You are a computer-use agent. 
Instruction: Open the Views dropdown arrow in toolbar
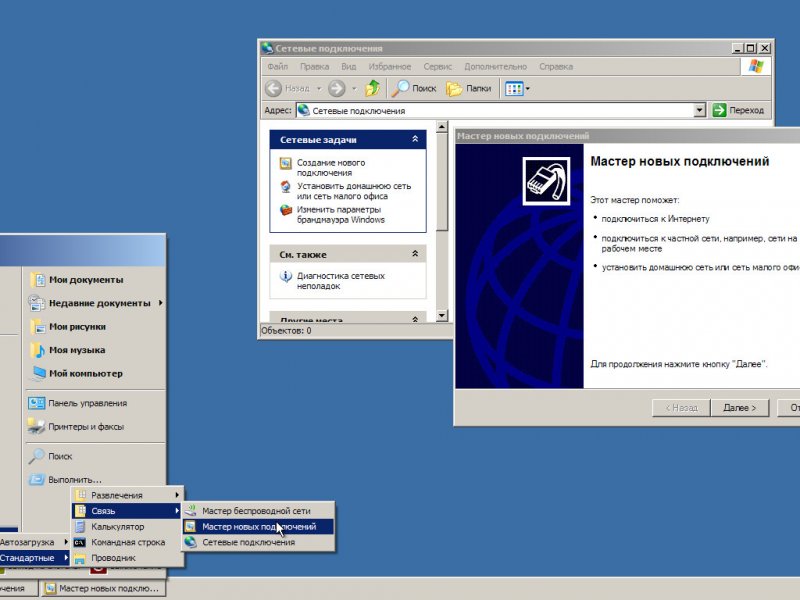(x=528, y=89)
